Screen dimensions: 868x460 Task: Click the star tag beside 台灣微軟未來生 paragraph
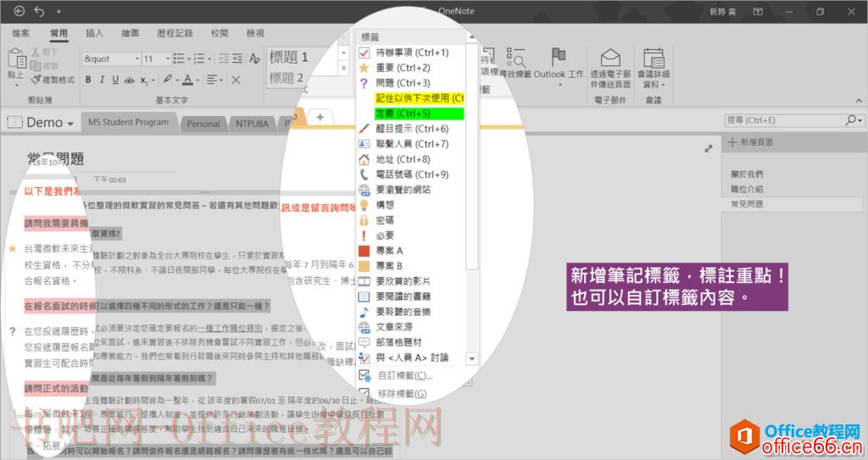pyautogui.click(x=12, y=248)
